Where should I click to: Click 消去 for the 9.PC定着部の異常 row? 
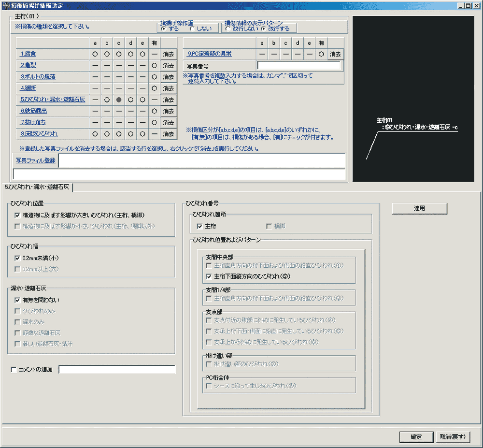tap(335, 54)
